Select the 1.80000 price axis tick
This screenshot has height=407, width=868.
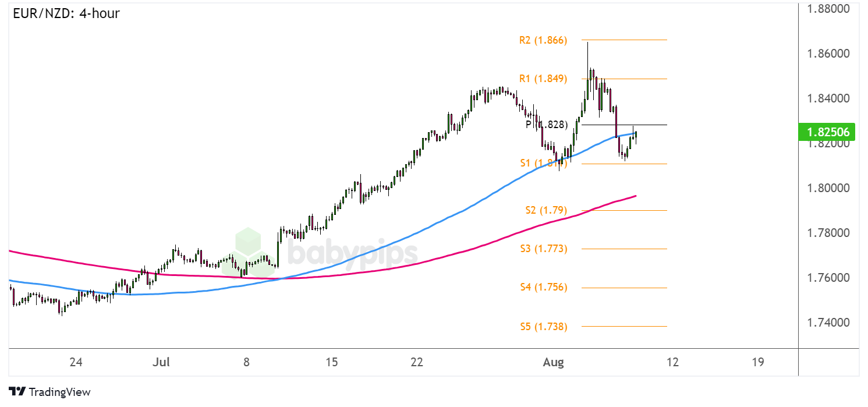[830, 188]
